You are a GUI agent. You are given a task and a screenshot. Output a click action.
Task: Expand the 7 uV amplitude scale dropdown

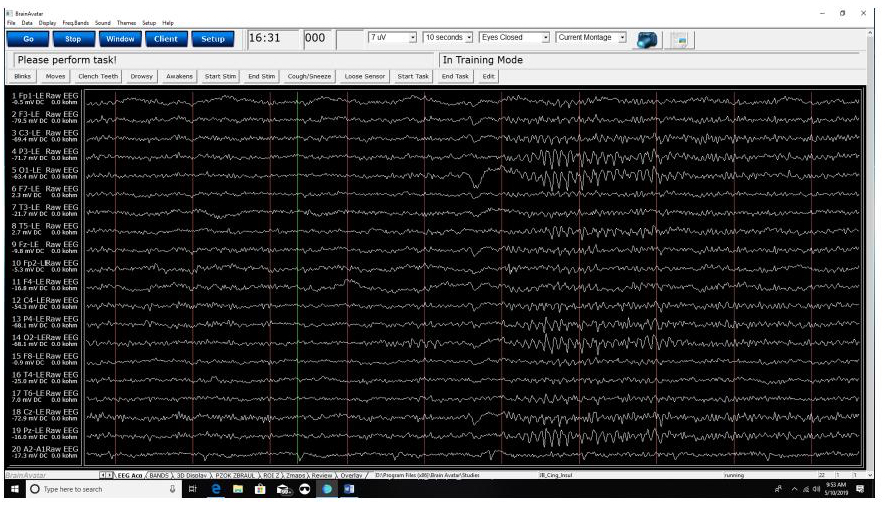click(x=413, y=37)
